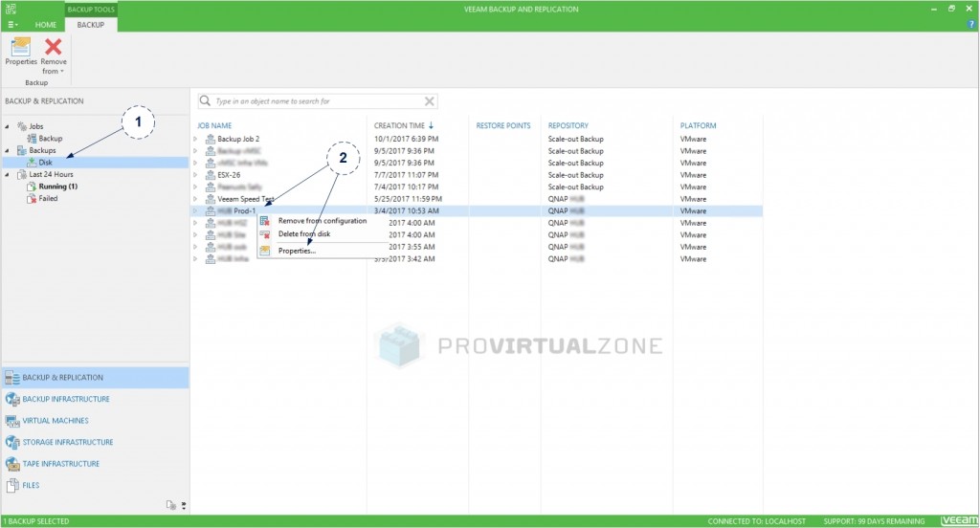Click the 3/4/2017 10:53 AM cell
This screenshot has width=980, height=528.
point(406,210)
